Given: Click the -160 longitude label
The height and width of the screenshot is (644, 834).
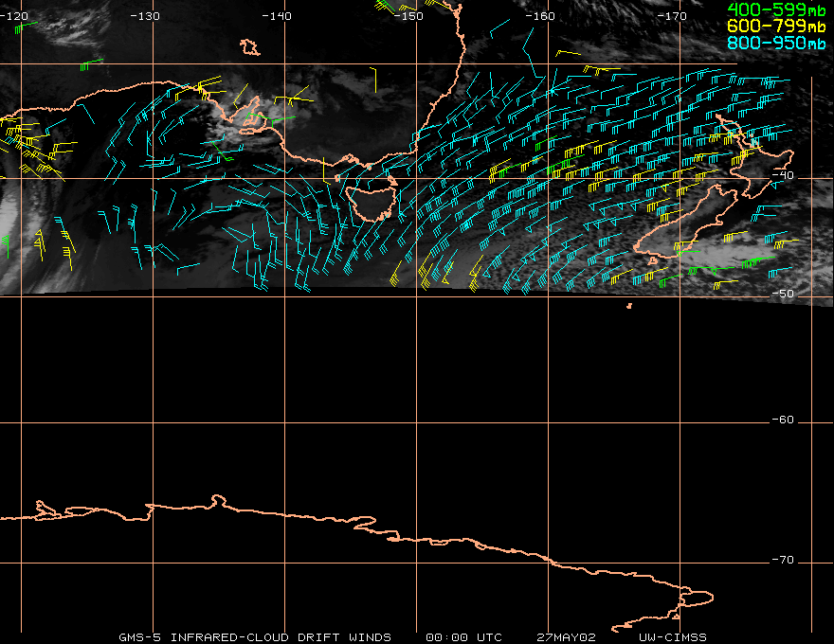Looking at the screenshot, I should pyautogui.click(x=540, y=16).
